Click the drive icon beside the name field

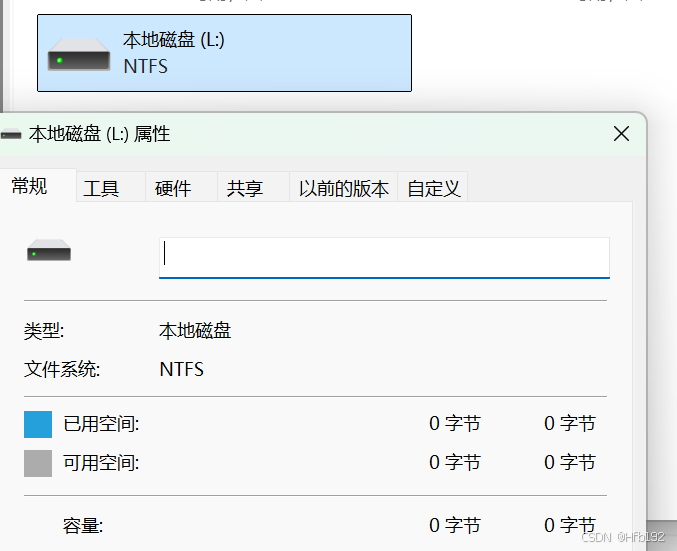tap(49, 250)
